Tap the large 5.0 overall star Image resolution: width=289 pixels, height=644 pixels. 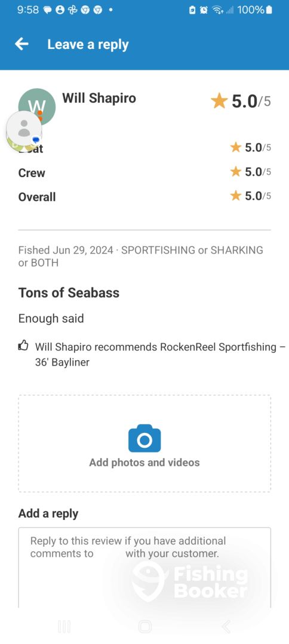(219, 101)
